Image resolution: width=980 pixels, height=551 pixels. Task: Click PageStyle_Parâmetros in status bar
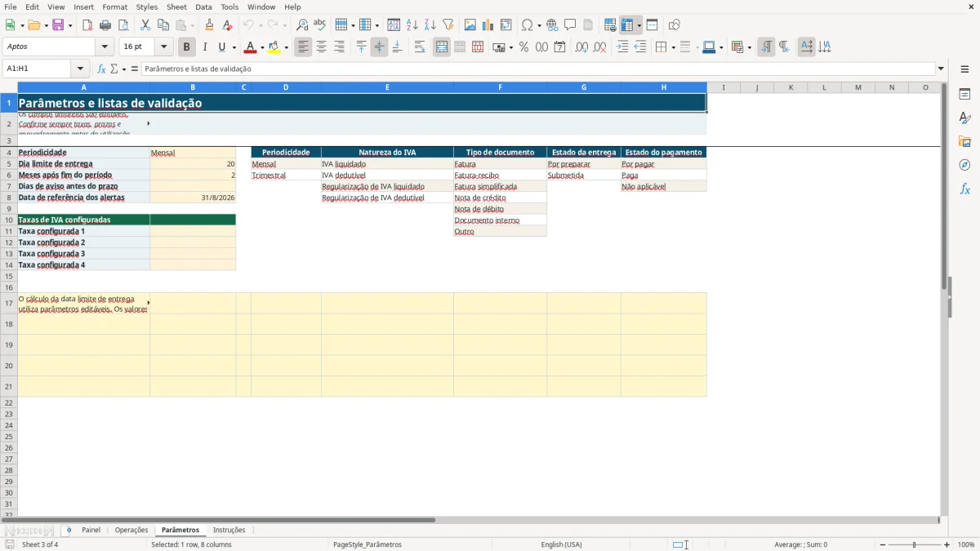click(x=367, y=544)
